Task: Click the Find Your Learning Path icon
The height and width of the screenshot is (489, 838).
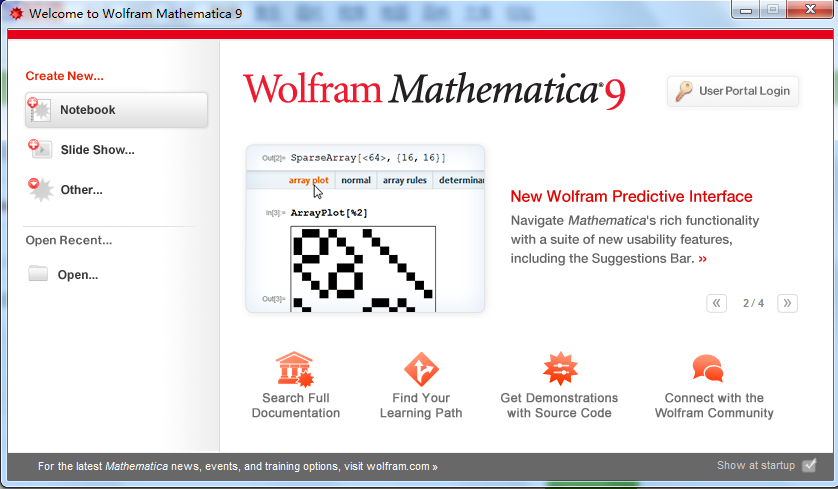Action: click(421, 369)
